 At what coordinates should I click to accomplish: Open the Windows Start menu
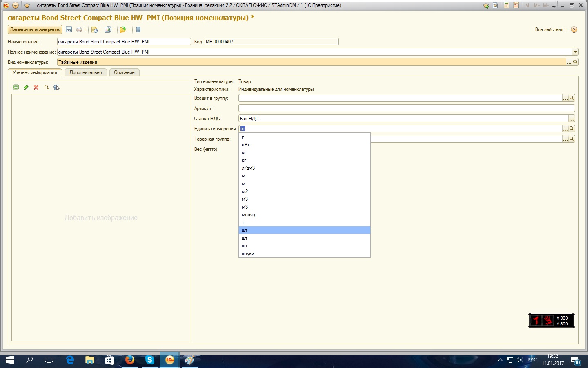click(x=9, y=360)
